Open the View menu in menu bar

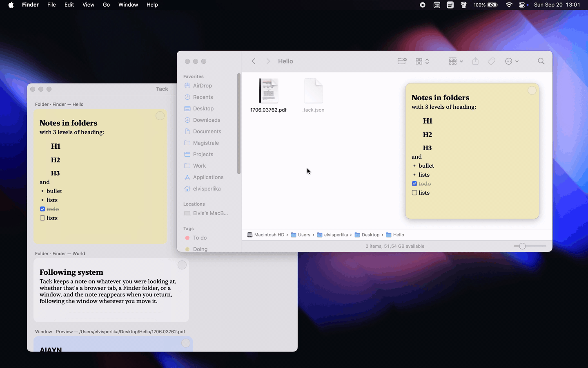pos(88,5)
